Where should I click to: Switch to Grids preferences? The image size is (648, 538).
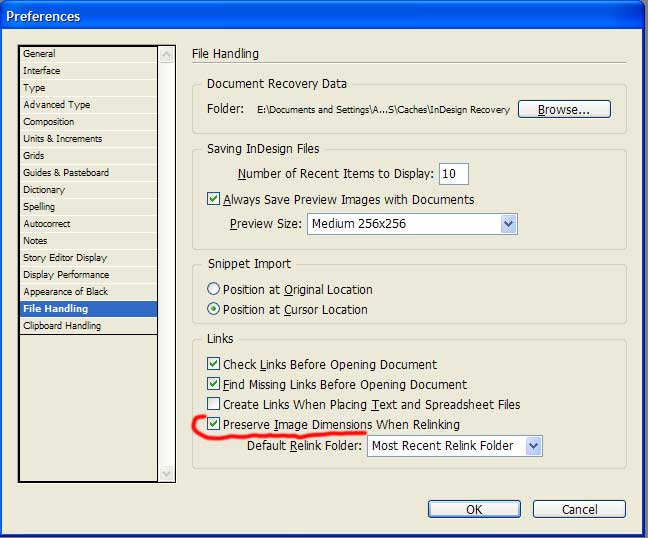[88, 155]
